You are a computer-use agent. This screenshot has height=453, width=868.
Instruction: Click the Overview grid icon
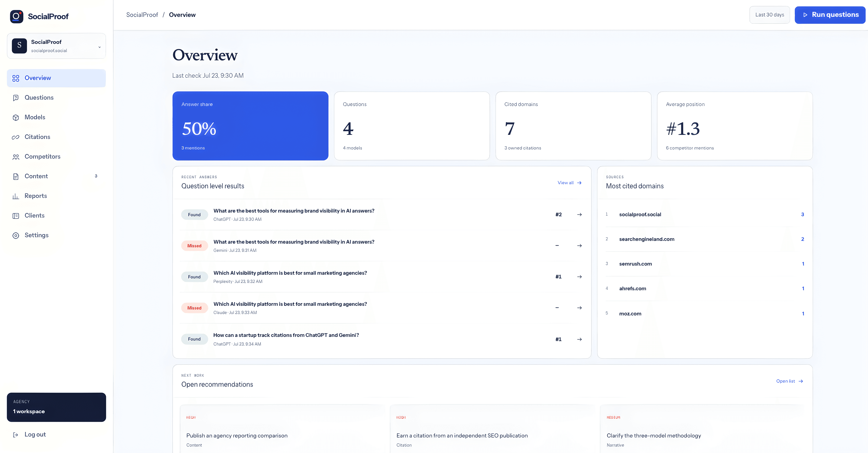(x=16, y=78)
